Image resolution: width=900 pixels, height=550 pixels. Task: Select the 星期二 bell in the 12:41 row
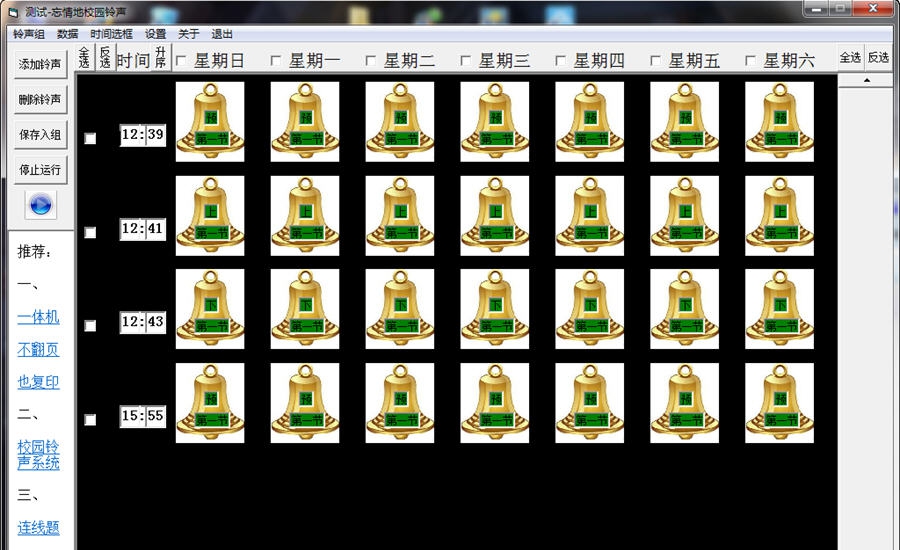[400, 216]
